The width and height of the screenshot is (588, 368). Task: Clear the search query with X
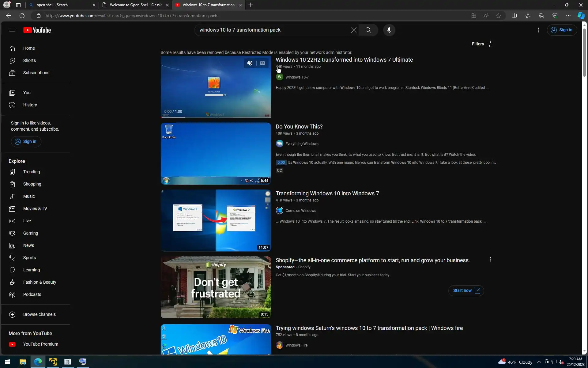(353, 30)
